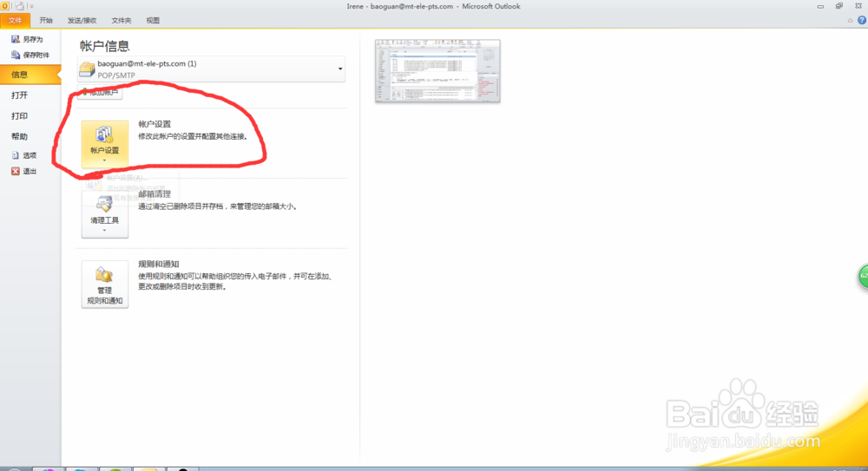The image size is (868, 471).
Task: Open 选项 options via its icon
Action: tap(16, 155)
